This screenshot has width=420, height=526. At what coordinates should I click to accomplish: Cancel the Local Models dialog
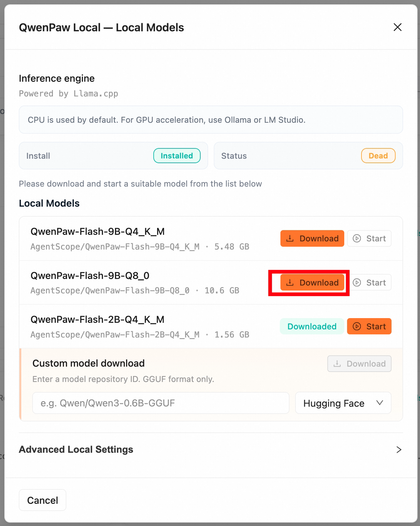pos(43,500)
